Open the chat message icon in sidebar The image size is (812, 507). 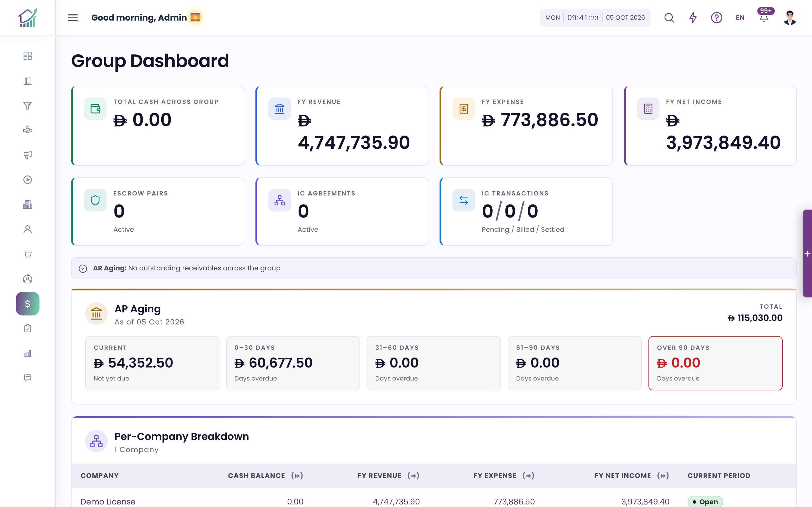click(28, 378)
